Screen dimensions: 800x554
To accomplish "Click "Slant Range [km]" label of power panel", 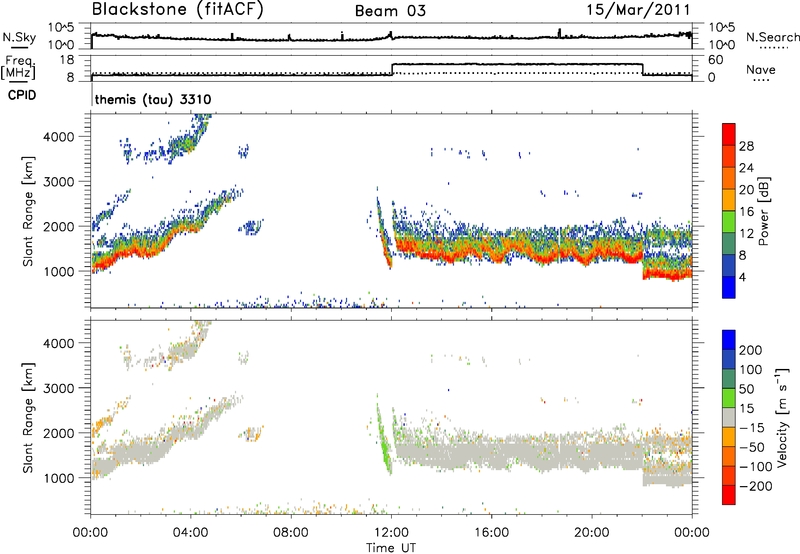I will point(29,211).
